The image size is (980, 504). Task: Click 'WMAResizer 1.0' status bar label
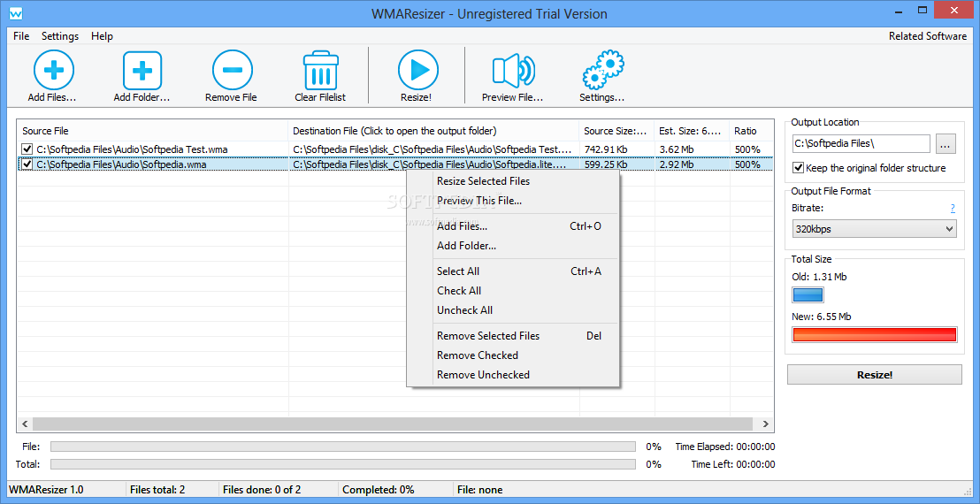click(x=46, y=490)
